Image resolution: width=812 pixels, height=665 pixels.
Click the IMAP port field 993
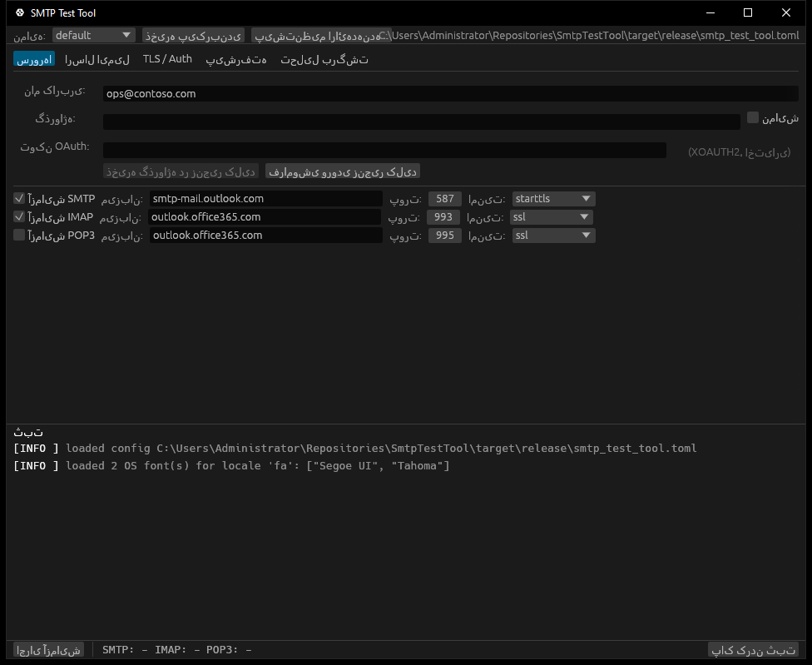[443, 216]
